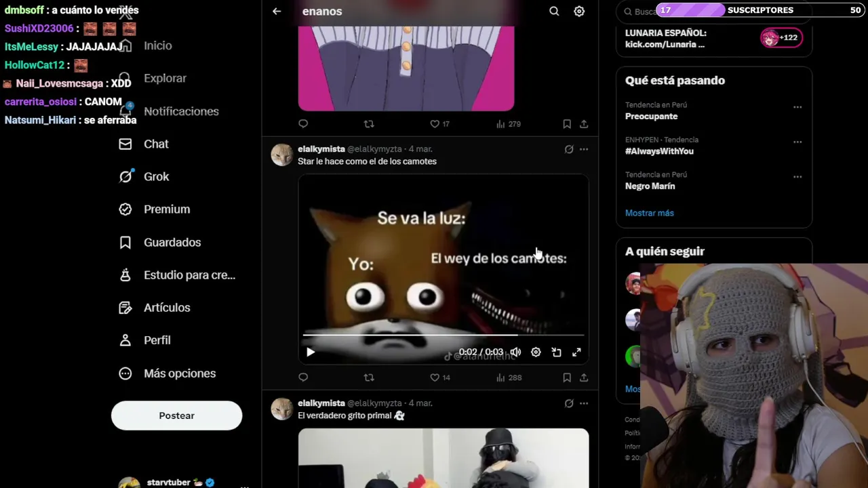The height and width of the screenshot is (488, 868).
Task: Open the enanos search query title
Action: 322,12
